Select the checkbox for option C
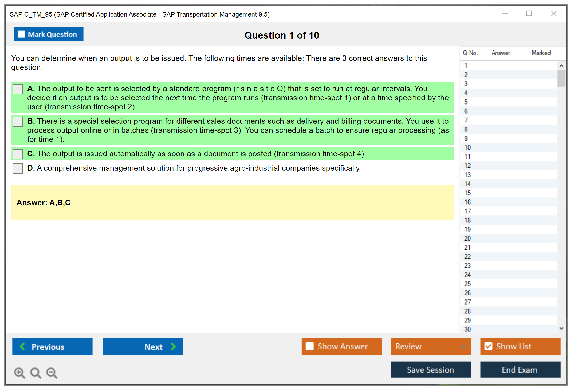The image size is (574, 392). pyautogui.click(x=18, y=154)
